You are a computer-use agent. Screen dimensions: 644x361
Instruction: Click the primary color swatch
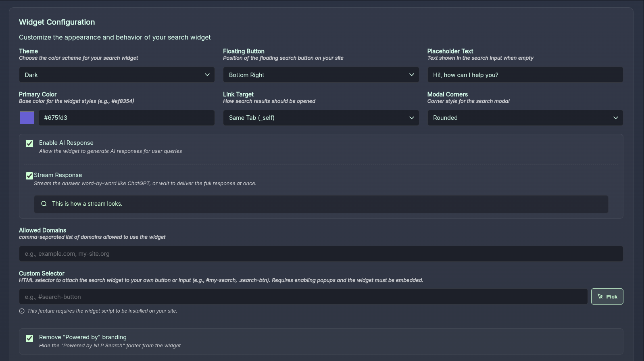click(27, 118)
